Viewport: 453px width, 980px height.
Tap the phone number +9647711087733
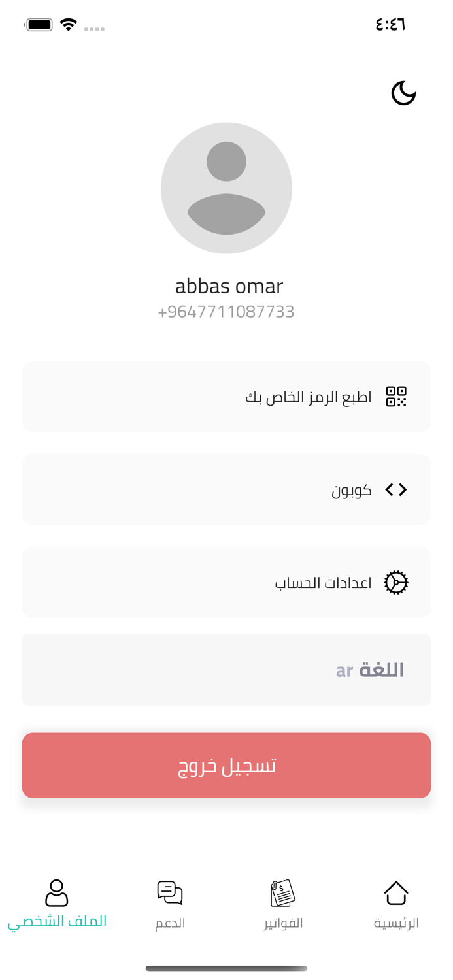click(226, 312)
